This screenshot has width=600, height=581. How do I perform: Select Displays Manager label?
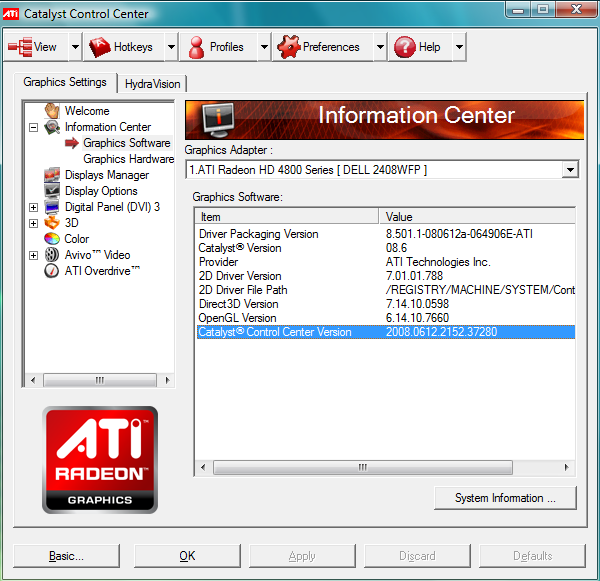(107, 175)
